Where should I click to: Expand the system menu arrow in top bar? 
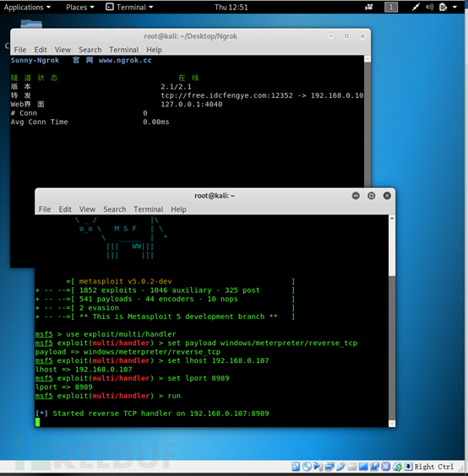click(x=454, y=7)
